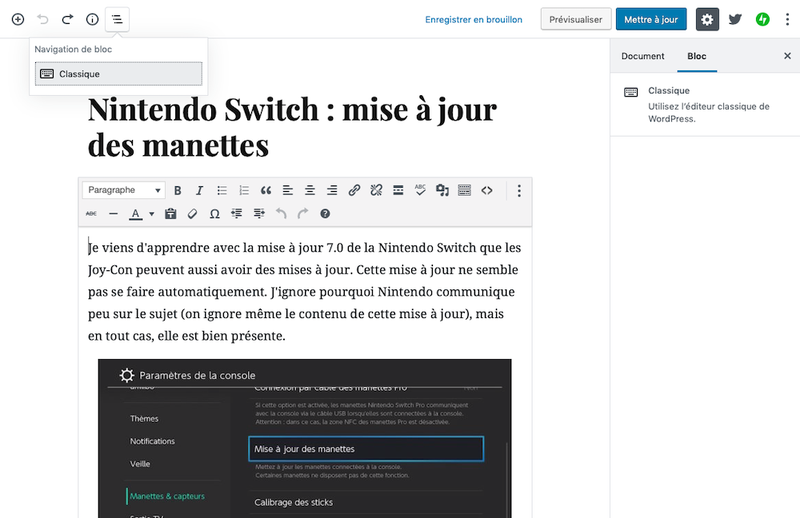Open the Paragraphe format dropdown
The height and width of the screenshot is (518, 800).
(123, 190)
